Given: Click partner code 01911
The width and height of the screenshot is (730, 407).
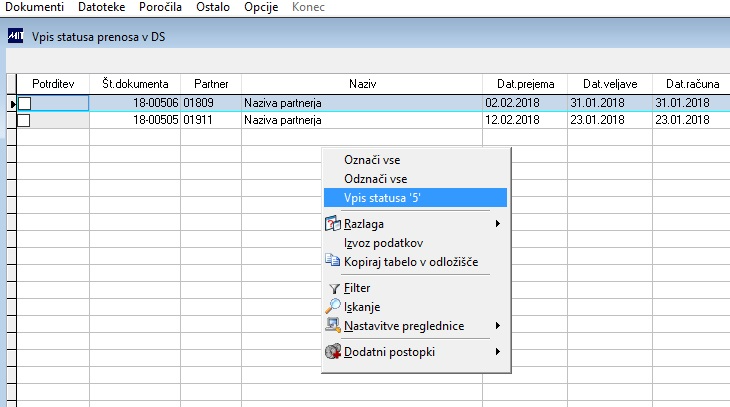Looking at the screenshot, I should [198, 120].
